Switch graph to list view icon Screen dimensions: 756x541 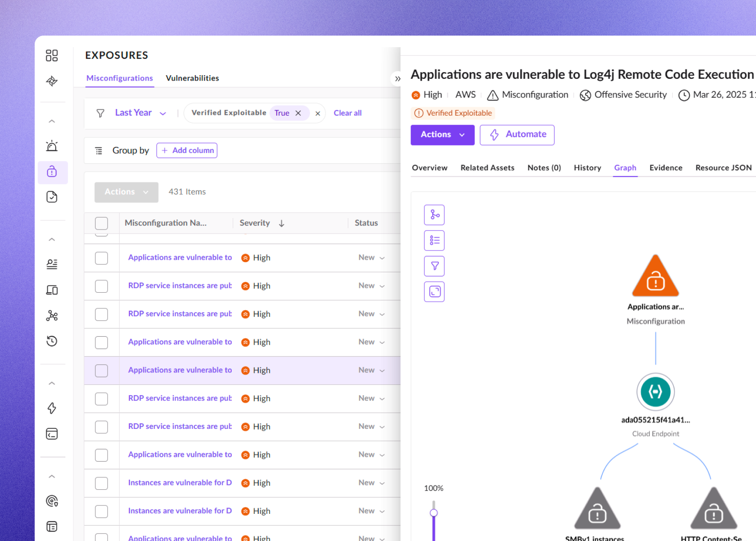(x=434, y=241)
